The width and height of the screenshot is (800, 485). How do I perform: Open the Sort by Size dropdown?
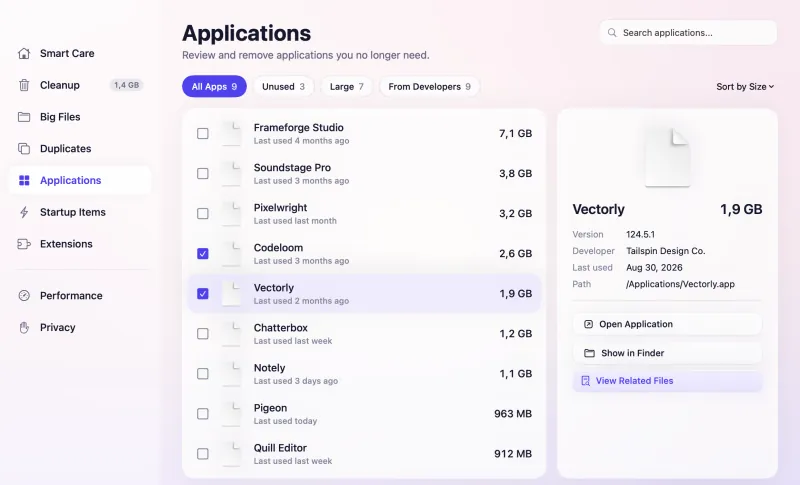click(x=745, y=87)
